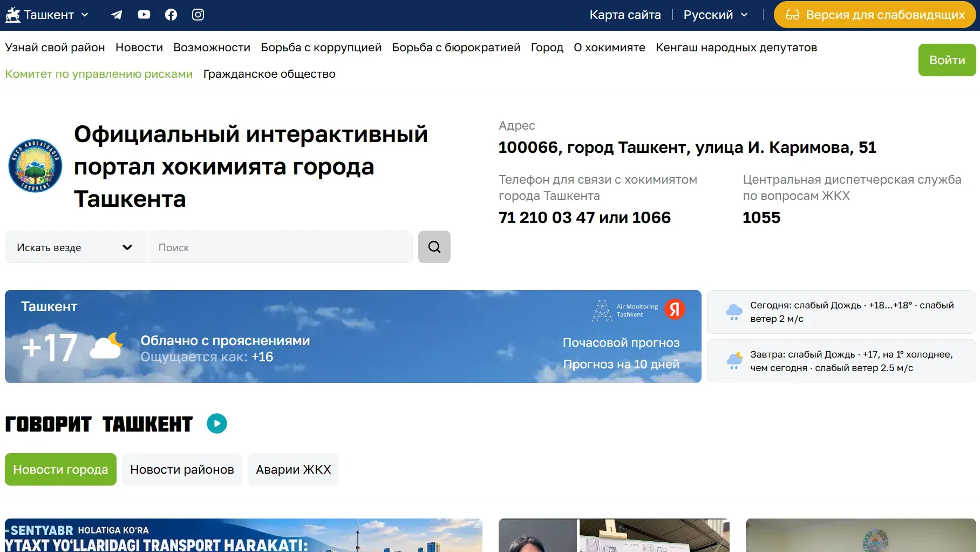
Task: Open the Искать везде search scope dropdown
Action: tap(76, 247)
